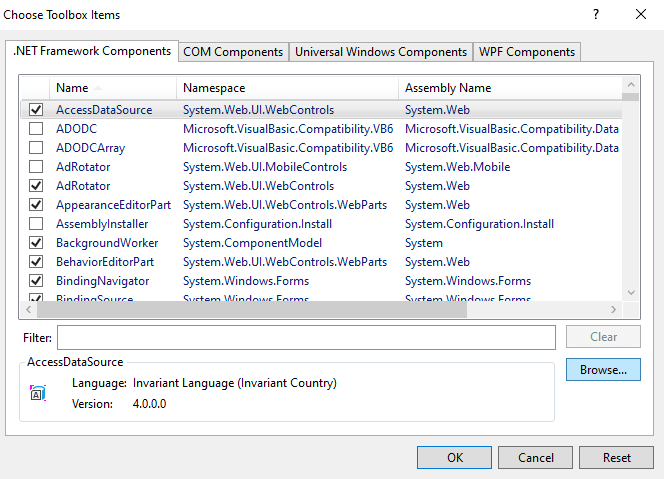This screenshot has height=479, width=664.
Task: Confirm with the OK button
Action: pyautogui.click(x=454, y=457)
